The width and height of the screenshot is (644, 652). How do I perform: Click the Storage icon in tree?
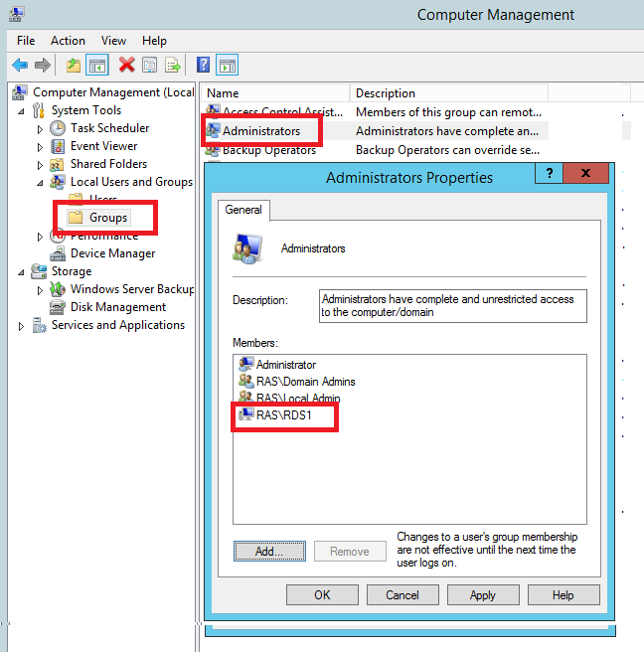[39, 271]
